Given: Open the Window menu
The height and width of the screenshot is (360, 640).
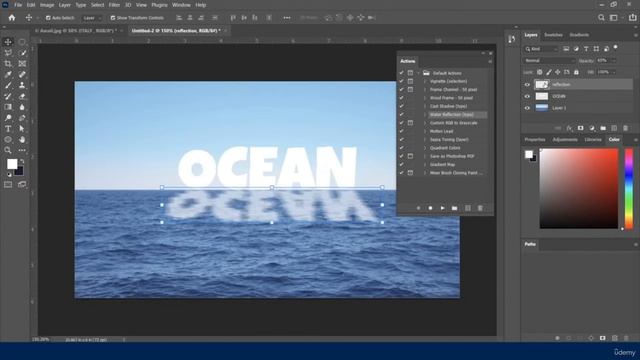Looking at the screenshot, I should [181, 5].
